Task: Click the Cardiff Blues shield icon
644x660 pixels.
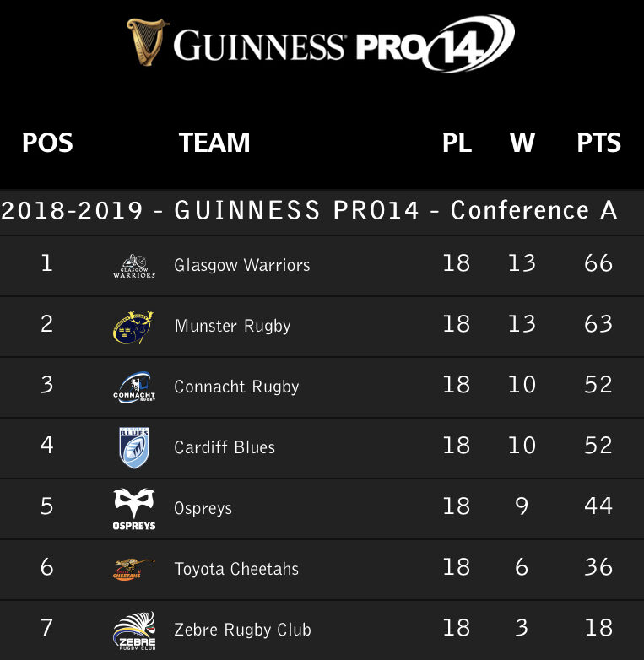Action: pyautogui.click(x=134, y=448)
